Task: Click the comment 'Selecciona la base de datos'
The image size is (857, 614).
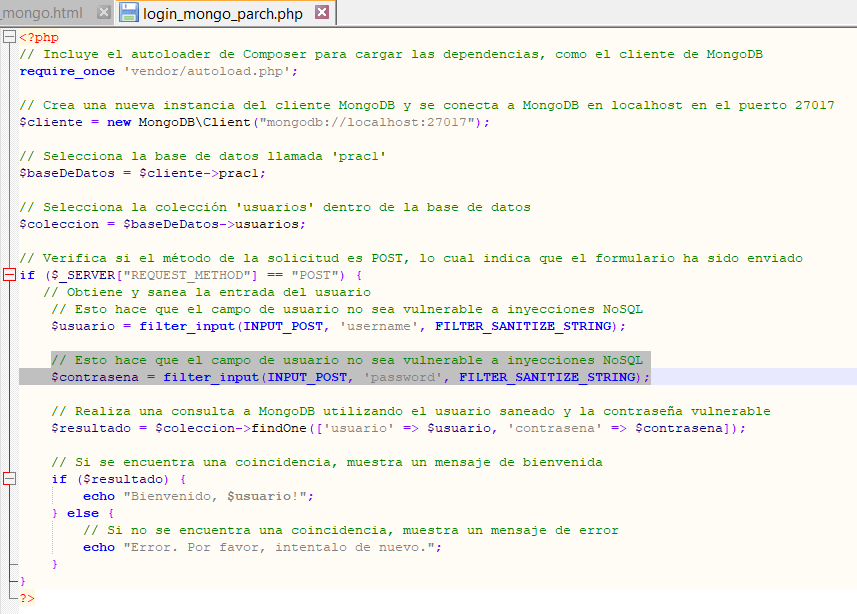Action: 202,156
